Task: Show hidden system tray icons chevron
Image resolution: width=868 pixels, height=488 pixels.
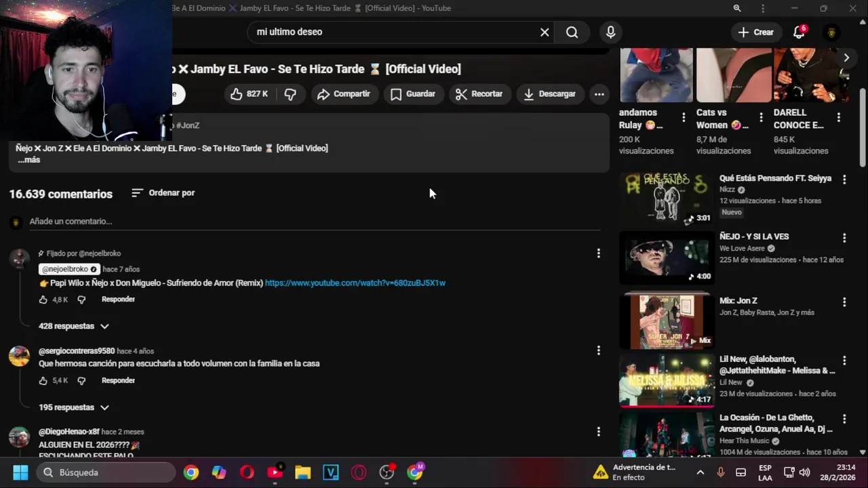Action: pyautogui.click(x=701, y=472)
